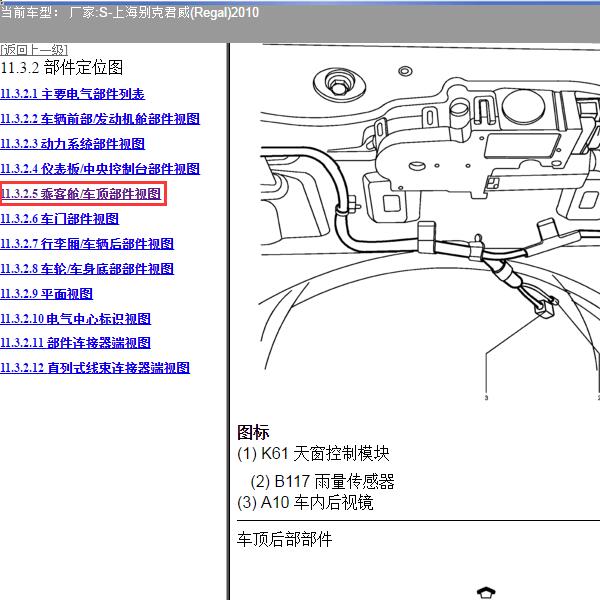This screenshot has width=600, height=600.
Task: Click legend entry (1) K61 天窗控制模块
Action: pos(313,454)
